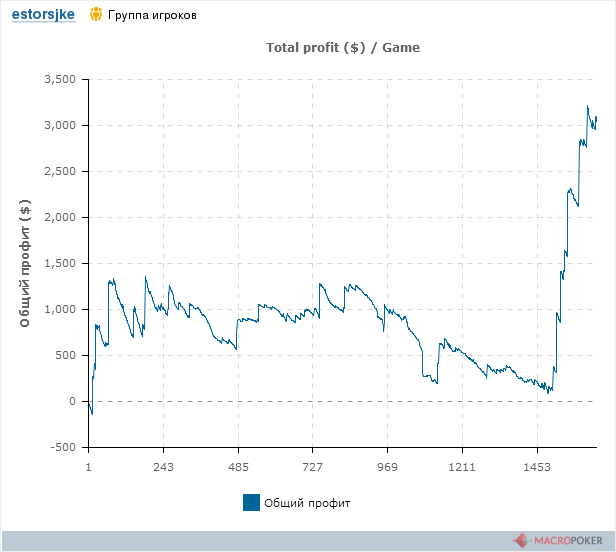Click the -500 profit axis label
This screenshot has width=616, height=552.
66,447
